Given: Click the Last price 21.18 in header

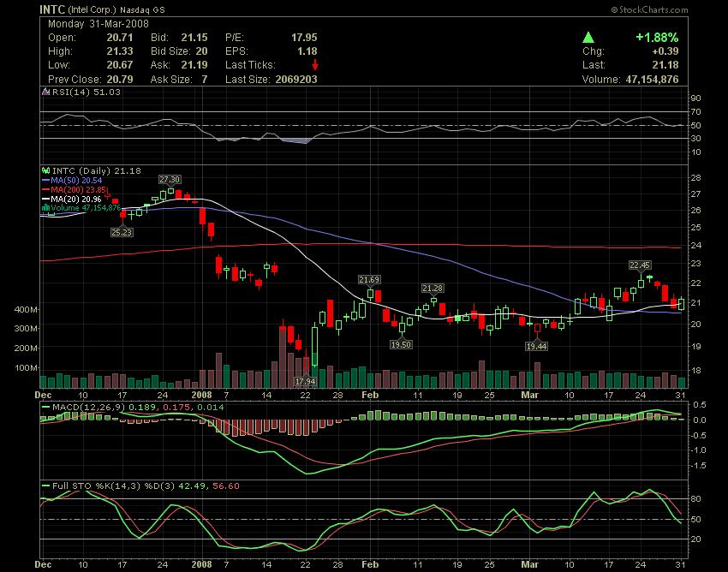Looking at the screenshot, I should pyautogui.click(x=665, y=64).
